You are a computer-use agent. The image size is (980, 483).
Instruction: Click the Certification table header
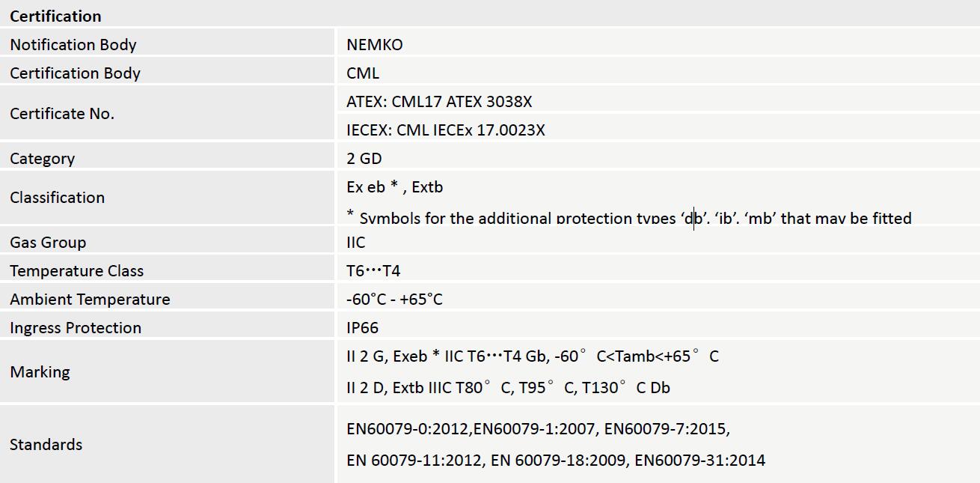point(55,16)
